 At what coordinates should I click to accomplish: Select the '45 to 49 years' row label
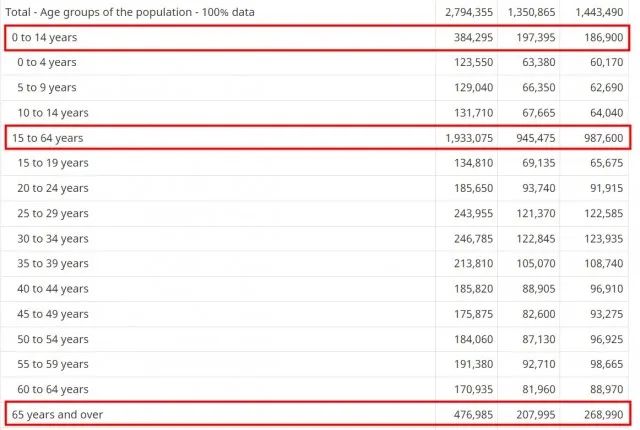[x=53, y=315]
